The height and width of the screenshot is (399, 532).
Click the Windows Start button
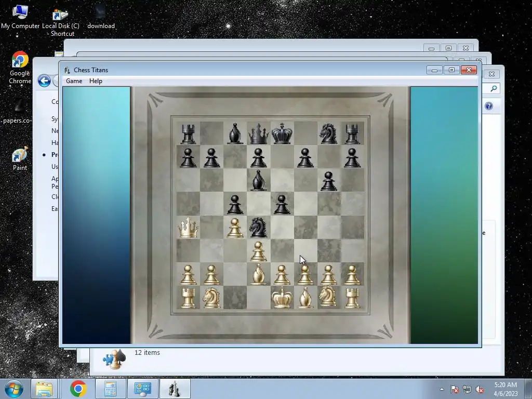point(14,389)
